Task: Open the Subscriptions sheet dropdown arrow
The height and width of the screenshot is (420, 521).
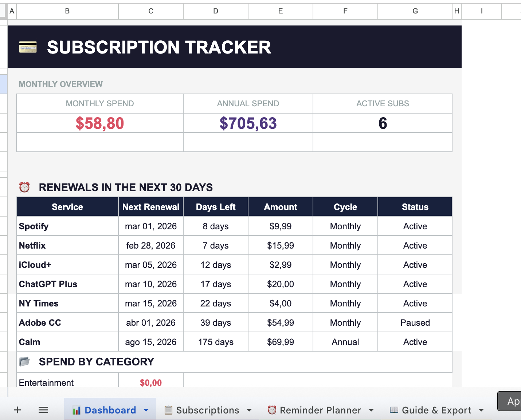Action: (x=249, y=410)
